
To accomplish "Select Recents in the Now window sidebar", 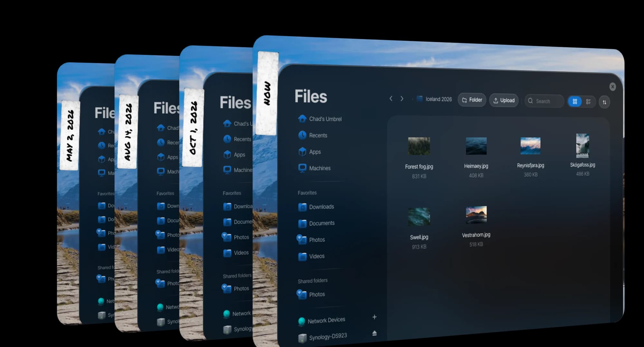I will 313,135.
